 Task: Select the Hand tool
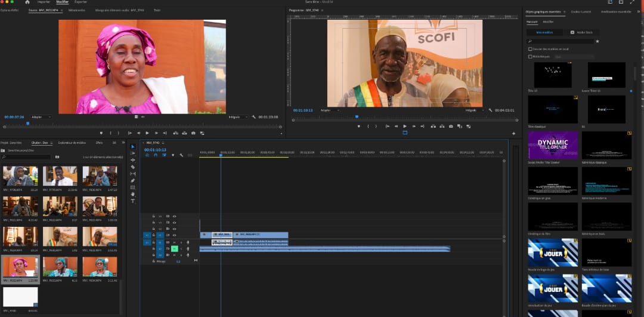coord(133,194)
